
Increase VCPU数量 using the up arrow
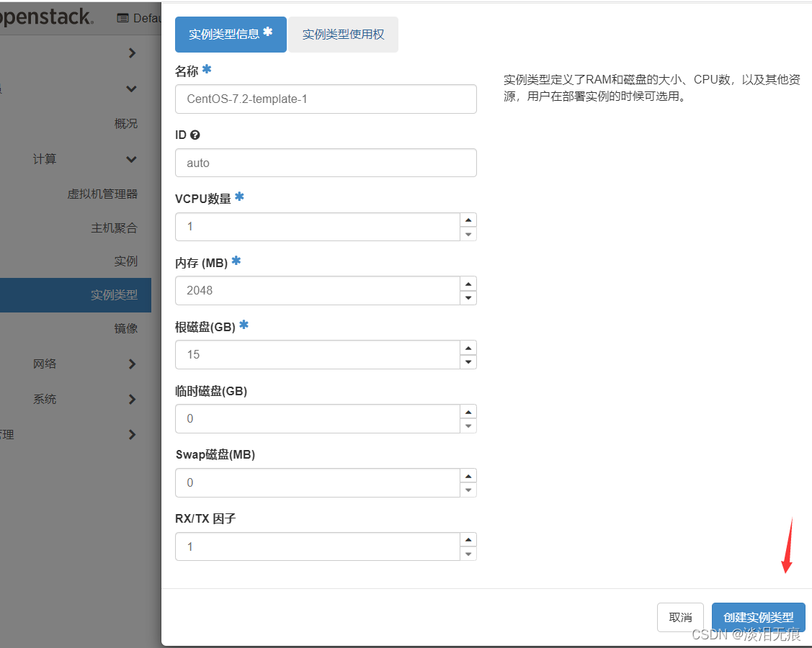tap(469, 220)
